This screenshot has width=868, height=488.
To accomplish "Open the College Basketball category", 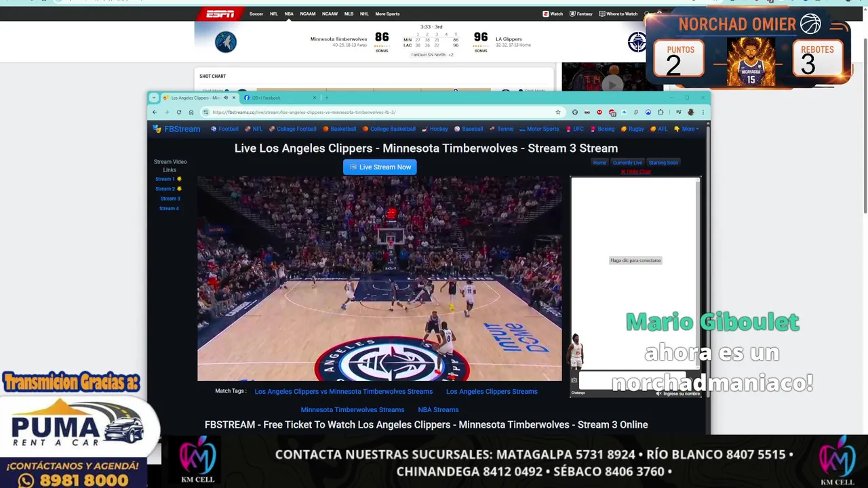I will pos(389,129).
